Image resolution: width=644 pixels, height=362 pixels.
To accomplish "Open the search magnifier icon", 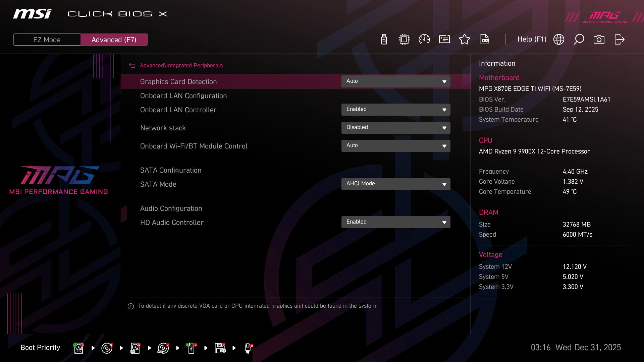I will point(579,39).
